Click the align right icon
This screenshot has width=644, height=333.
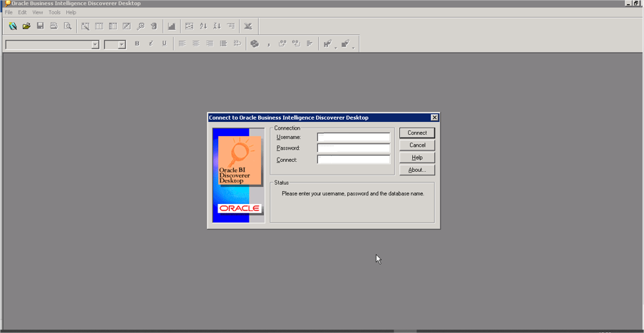(x=210, y=43)
